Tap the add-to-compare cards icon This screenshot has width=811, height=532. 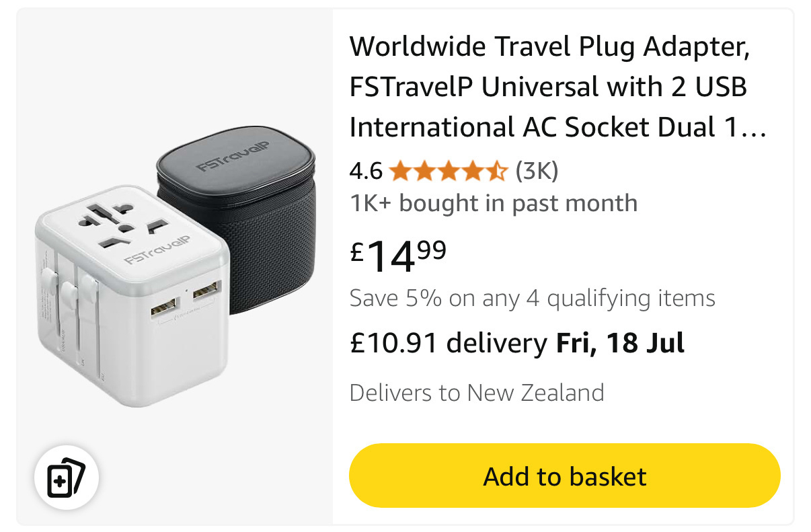pyautogui.click(x=67, y=478)
